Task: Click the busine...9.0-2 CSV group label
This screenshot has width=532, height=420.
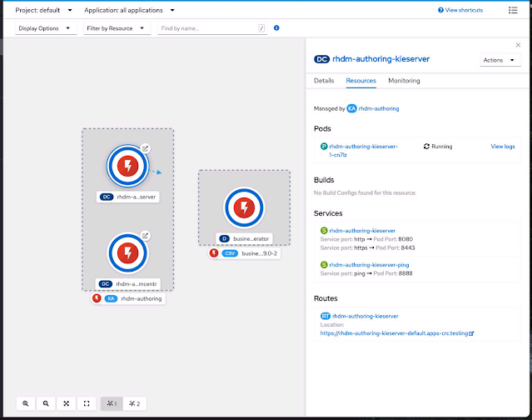Action: tap(245, 253)
